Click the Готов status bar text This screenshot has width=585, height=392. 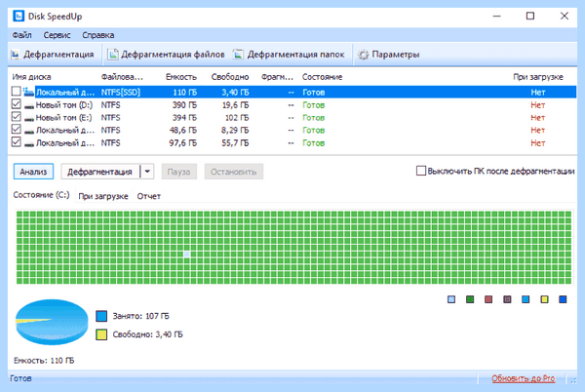pyautogui.click(x=20, y=378)
